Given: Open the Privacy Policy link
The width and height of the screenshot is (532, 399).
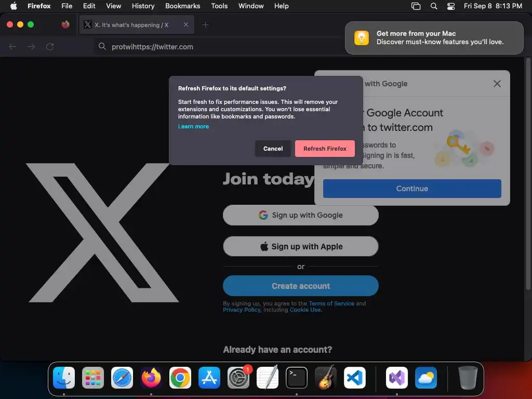Looking at the screenshot, I should [x=242, y=310].
